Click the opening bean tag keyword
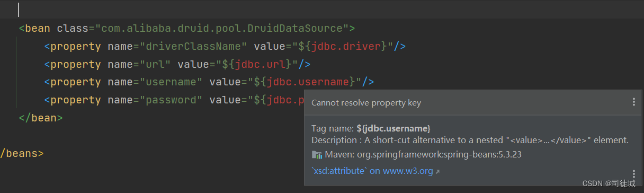This screenshot has width=644, height=193. [38, 29]
